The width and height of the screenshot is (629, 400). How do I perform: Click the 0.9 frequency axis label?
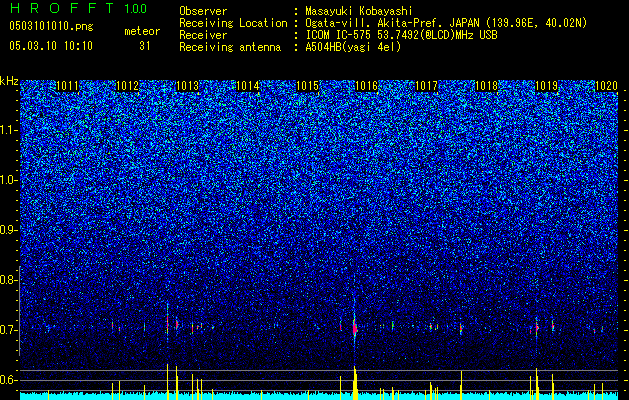pyautogui.click(x=9, y=230)
